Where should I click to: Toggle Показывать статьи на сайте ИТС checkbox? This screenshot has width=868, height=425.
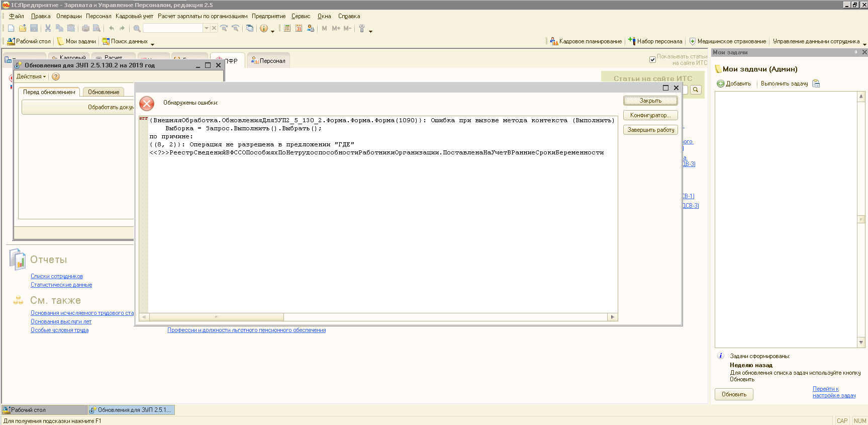652,59
